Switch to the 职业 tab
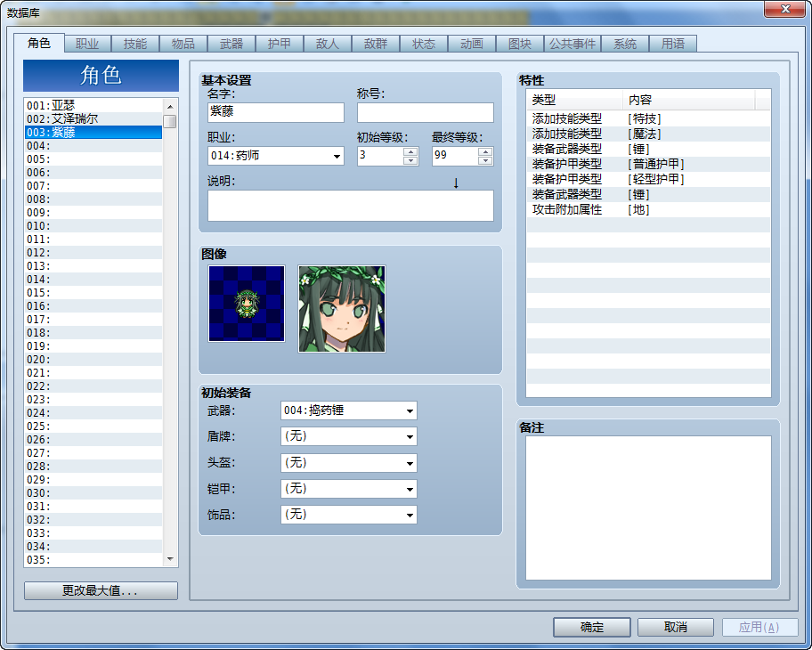Screen dimensions: 812x650 point(87,44)
